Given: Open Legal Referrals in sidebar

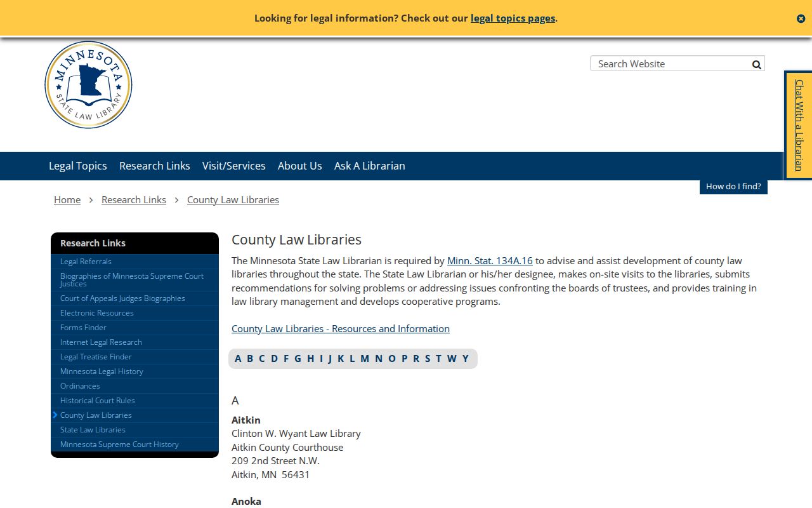Looking at the screenshot, I should [x=86, y=261].
